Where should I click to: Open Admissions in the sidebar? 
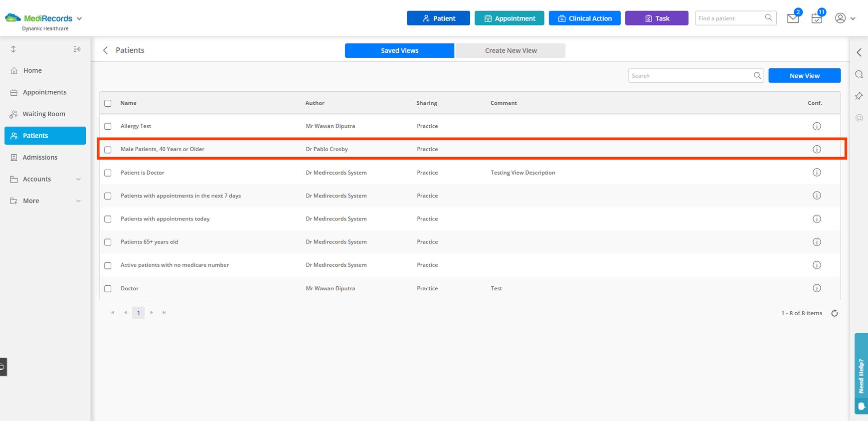pyautogui.click(x=45, y=157)
